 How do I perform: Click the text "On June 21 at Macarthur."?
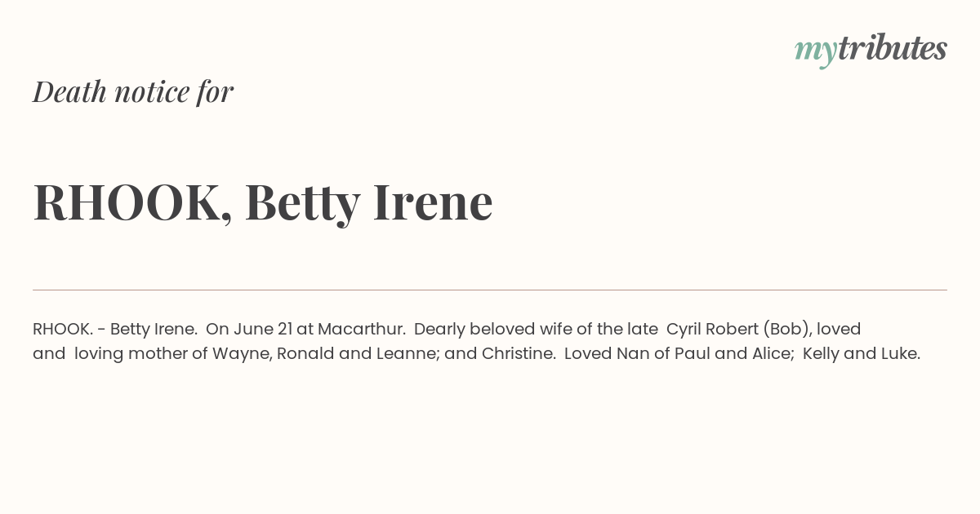pos(306,329)
